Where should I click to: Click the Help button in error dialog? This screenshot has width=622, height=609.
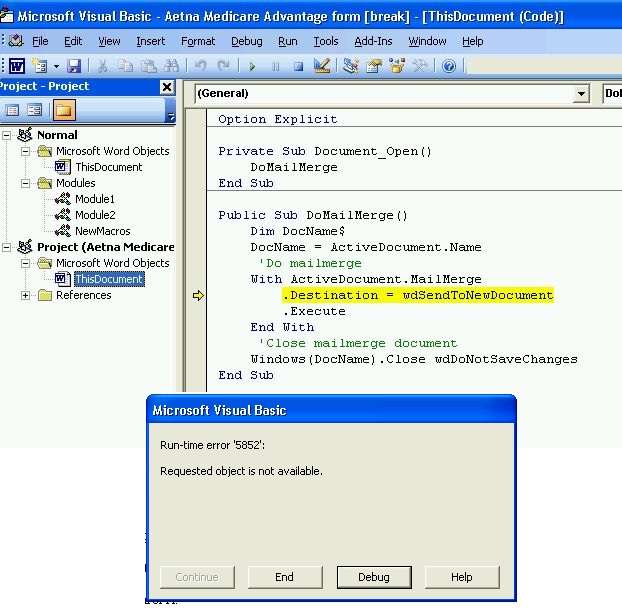point(462,577)
